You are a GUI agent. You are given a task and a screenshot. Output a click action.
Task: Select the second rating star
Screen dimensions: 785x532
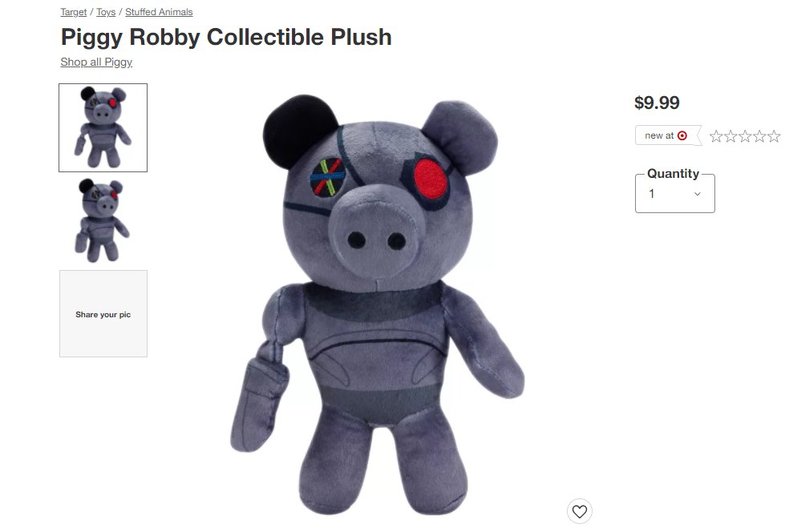[x=730, y=136]
